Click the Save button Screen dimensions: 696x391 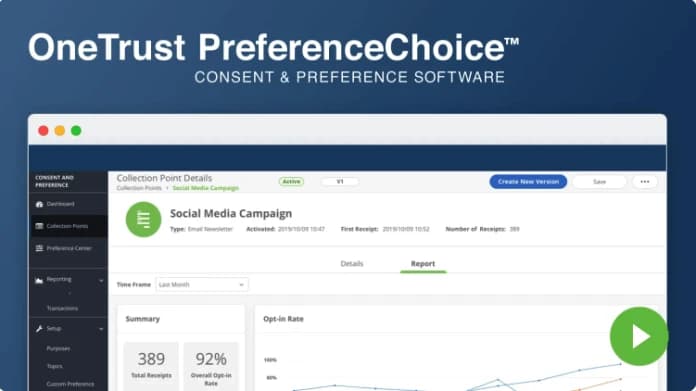coord(599,182)
